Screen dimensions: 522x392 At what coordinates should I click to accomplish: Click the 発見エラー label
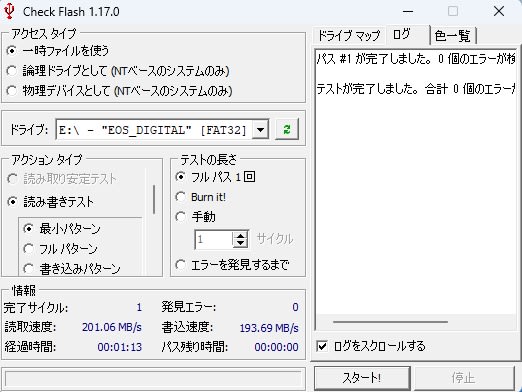tap(189, 307)
